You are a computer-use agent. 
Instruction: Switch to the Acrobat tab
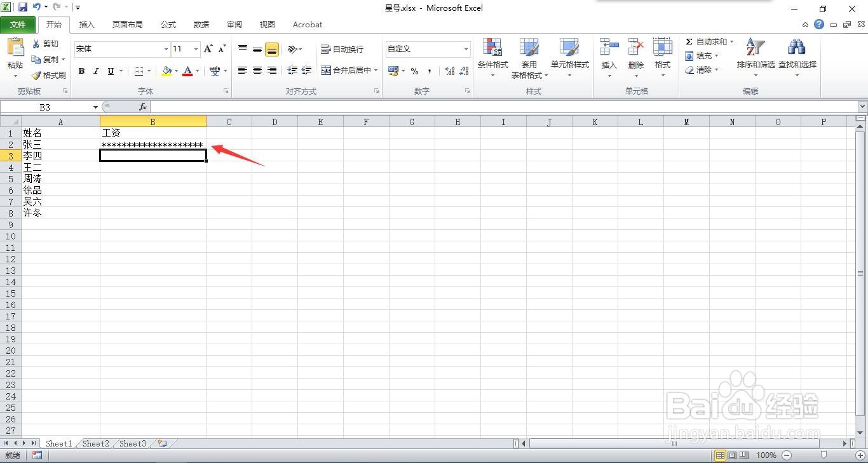[x=308, y=24]
